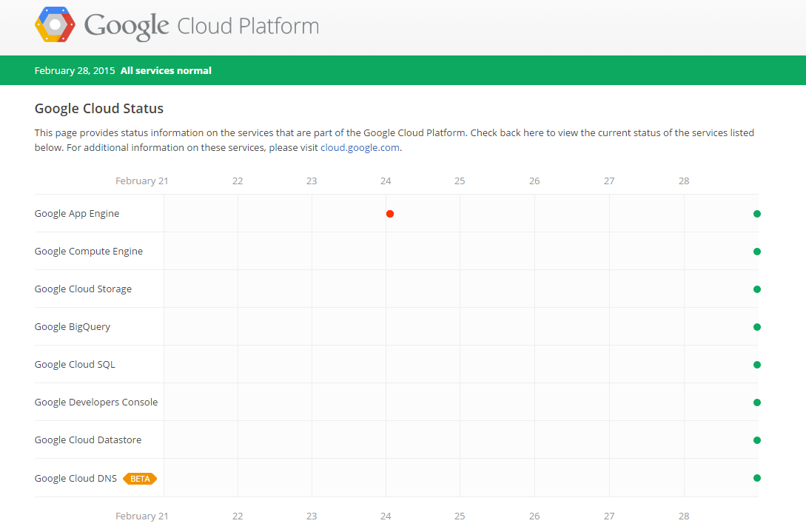This screenshot has width=806, height=532.
Task: Select date 24 in the bottom date row
Action: [x=386, y=516]
